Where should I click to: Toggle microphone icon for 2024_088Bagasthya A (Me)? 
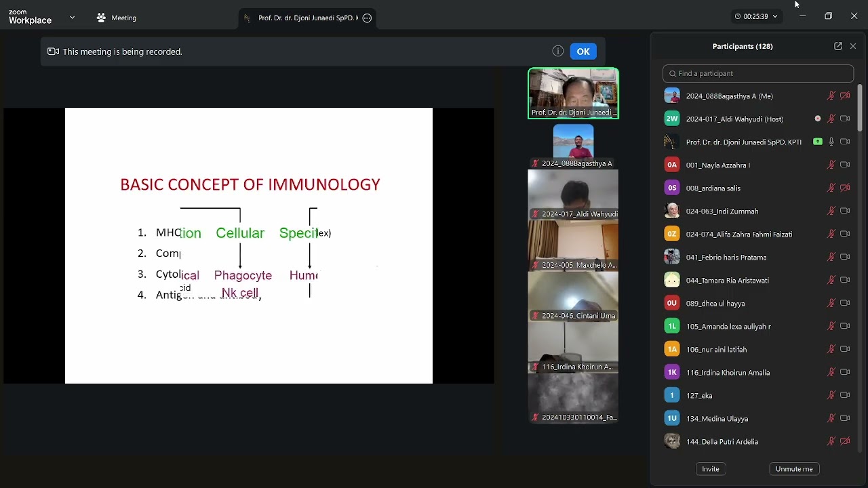click(x=831, y=96)
